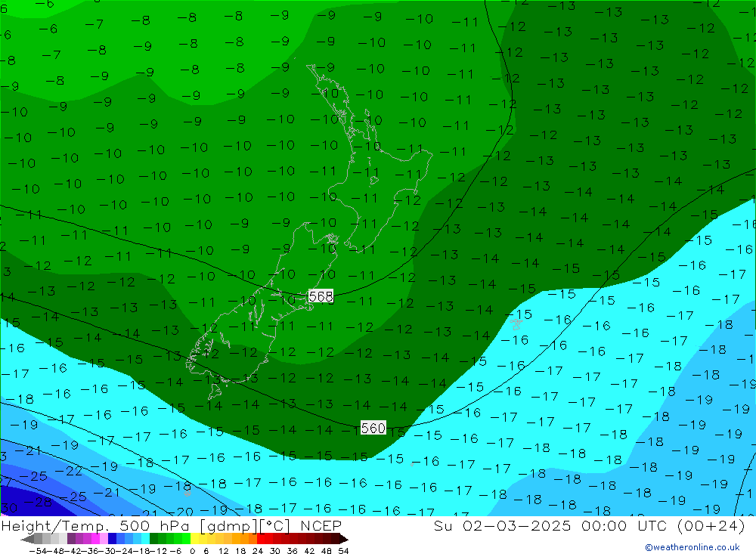Select the bright red swatch in the temperature scale
This screenshot has width=756, height=554.
pyautogui.click(x=261, y=540)
